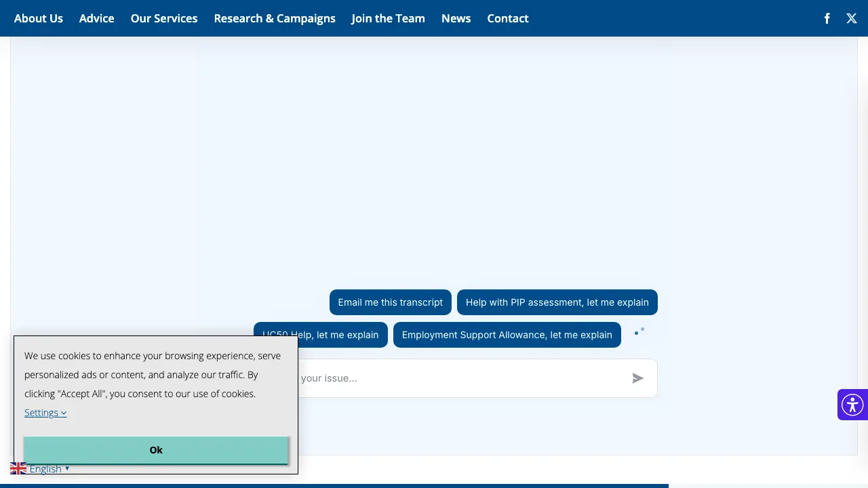
Task: Send the chat message using the arrow icon
Action: (637, 378)
